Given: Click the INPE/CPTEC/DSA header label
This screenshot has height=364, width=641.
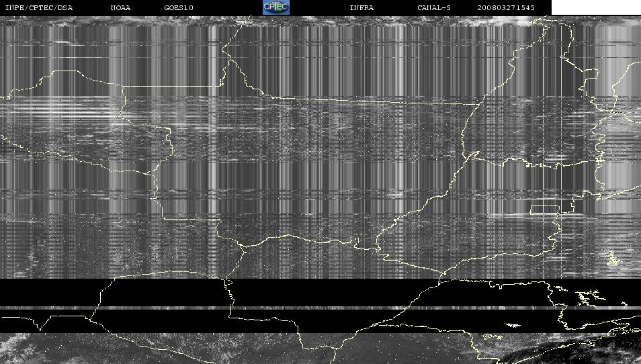Looking at the screenshot, I should [x=39, y=8].
